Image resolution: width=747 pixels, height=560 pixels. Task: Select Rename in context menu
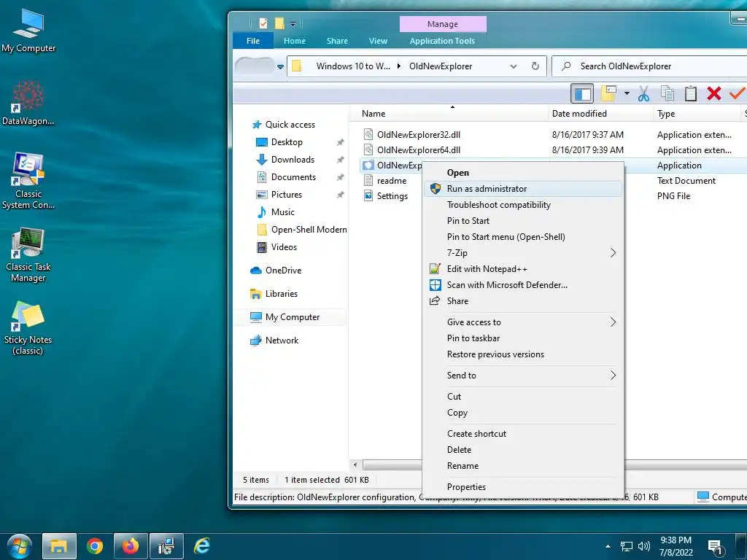[x=522, y=466]
